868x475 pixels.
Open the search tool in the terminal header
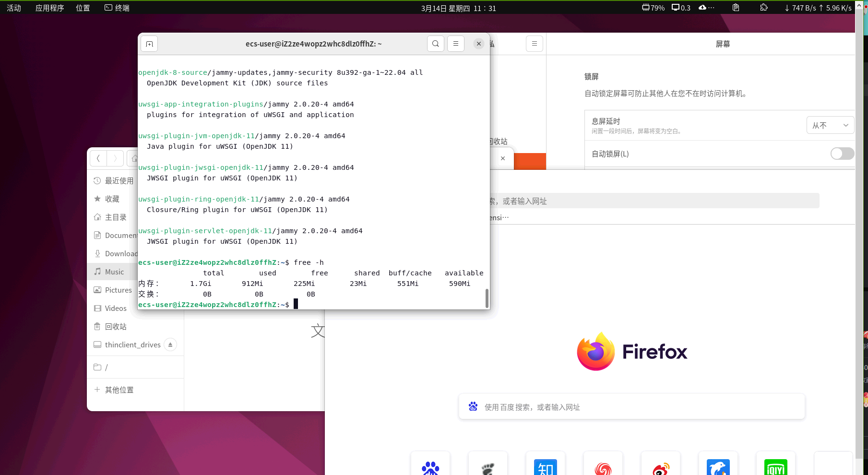point(435,44)
